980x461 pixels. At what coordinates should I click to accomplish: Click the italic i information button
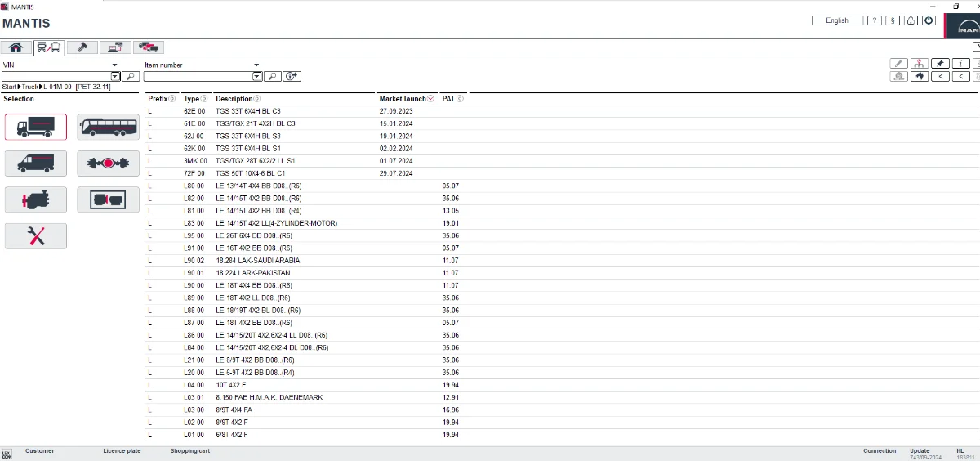pos(961,64)
